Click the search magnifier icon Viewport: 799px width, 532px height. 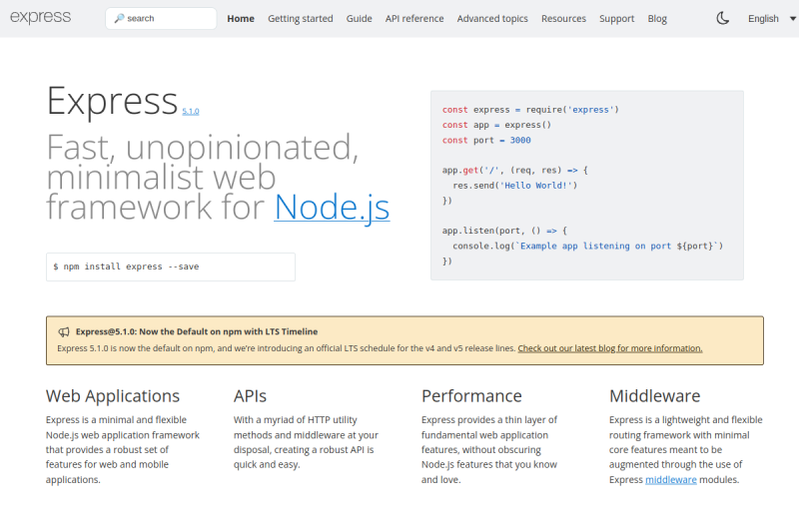pyautogui.click(x=119, y=18)
